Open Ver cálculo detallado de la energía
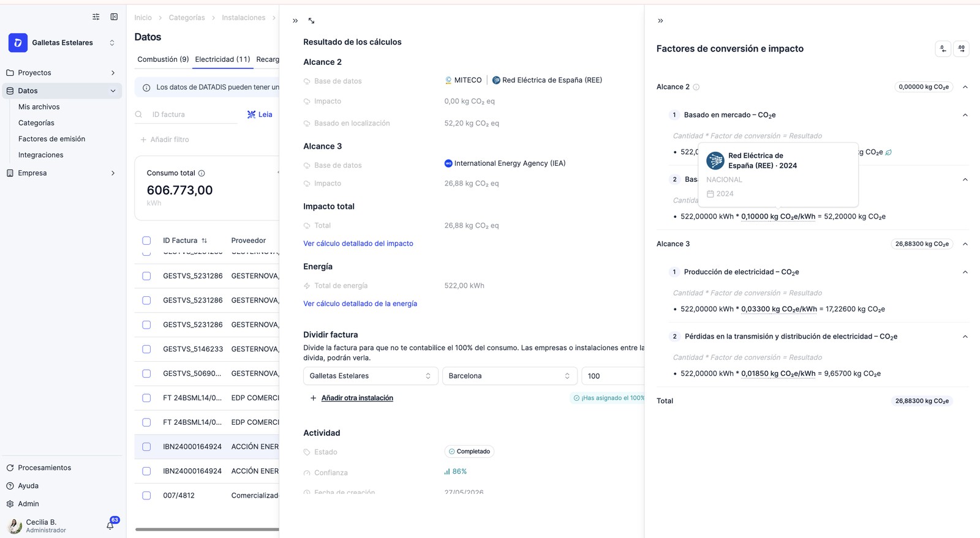The image size is (980, 538). point(360,304)
